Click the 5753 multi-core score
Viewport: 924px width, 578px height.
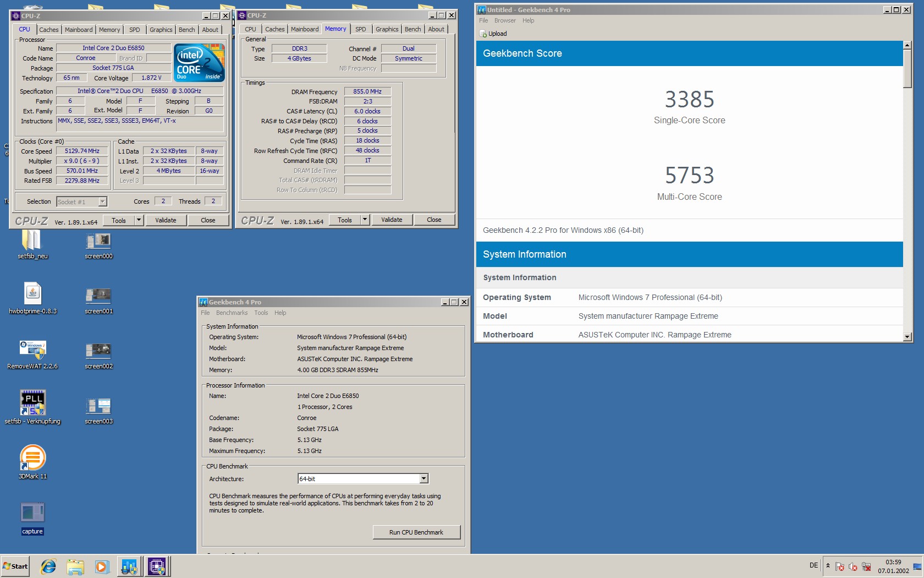689,176
